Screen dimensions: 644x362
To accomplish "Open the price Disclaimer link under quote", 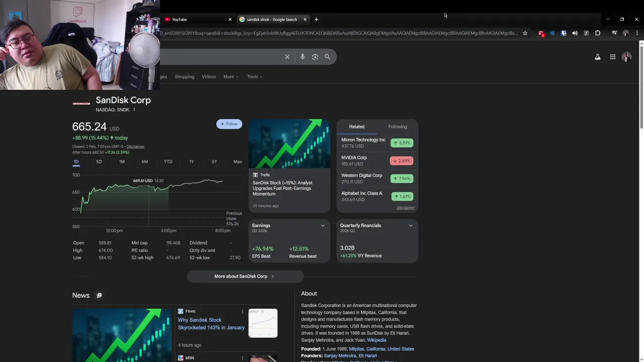I will (135, 147).
